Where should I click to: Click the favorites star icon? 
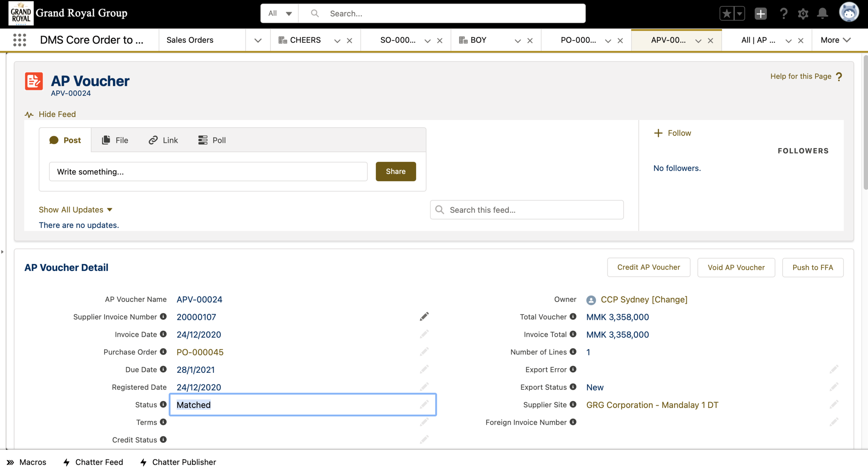(727, 13)
